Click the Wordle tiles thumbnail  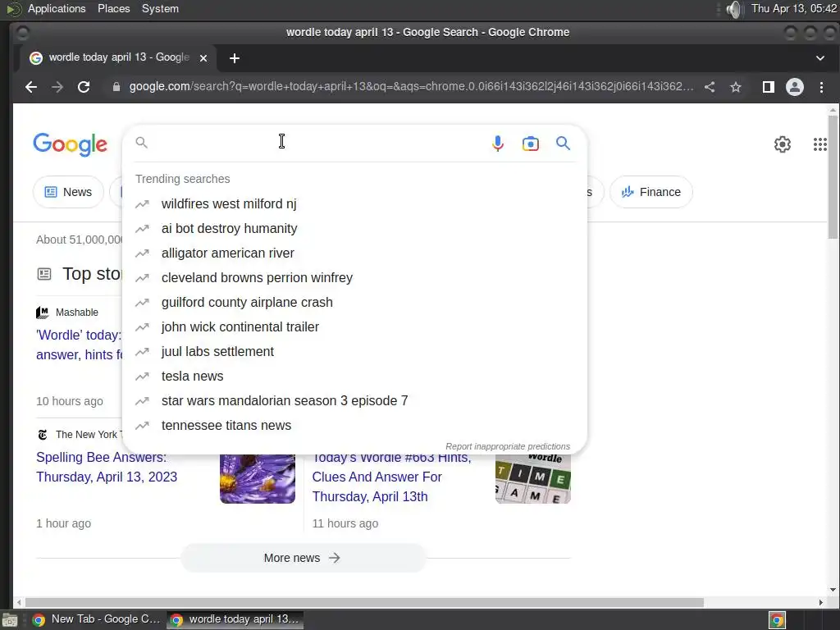coord(533,479)
